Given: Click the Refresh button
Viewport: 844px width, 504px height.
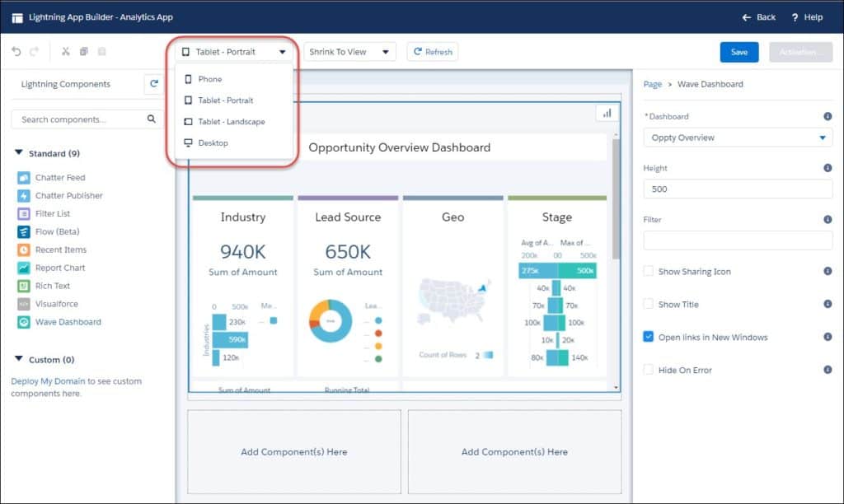Looking at the screenshot, I should pos(432,52).
